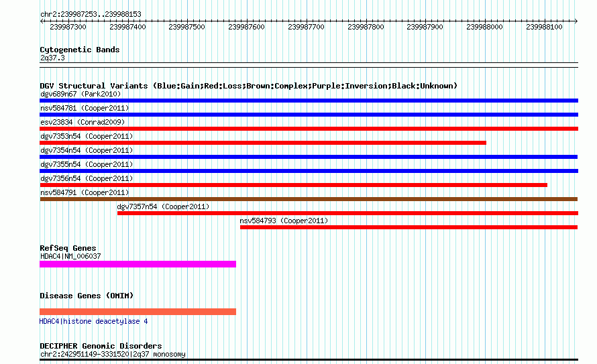Viewport: 597px width, 364px height.
Task: Click ruler position 239988100
Action: point(544,27)
